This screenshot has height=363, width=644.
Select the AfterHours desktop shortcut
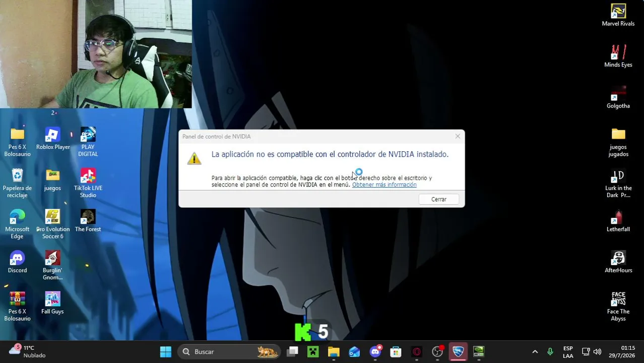tap(618, 262)
